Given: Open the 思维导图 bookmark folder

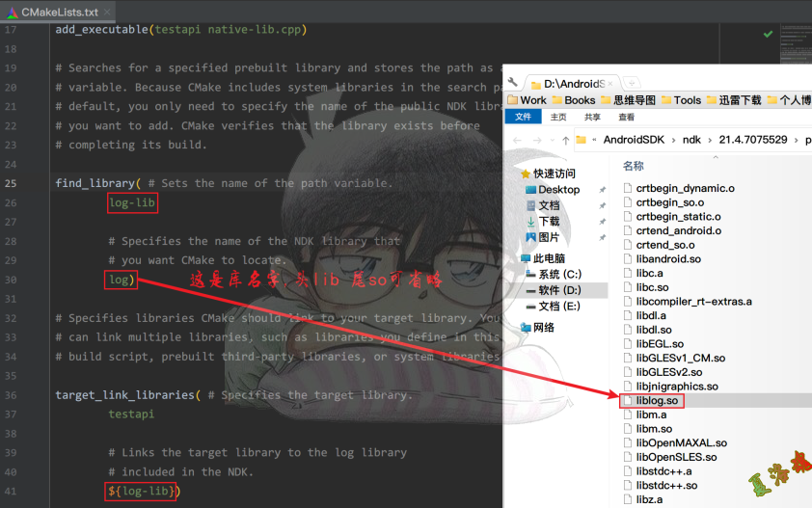Looking at the screenshot, I should [628, 100].
